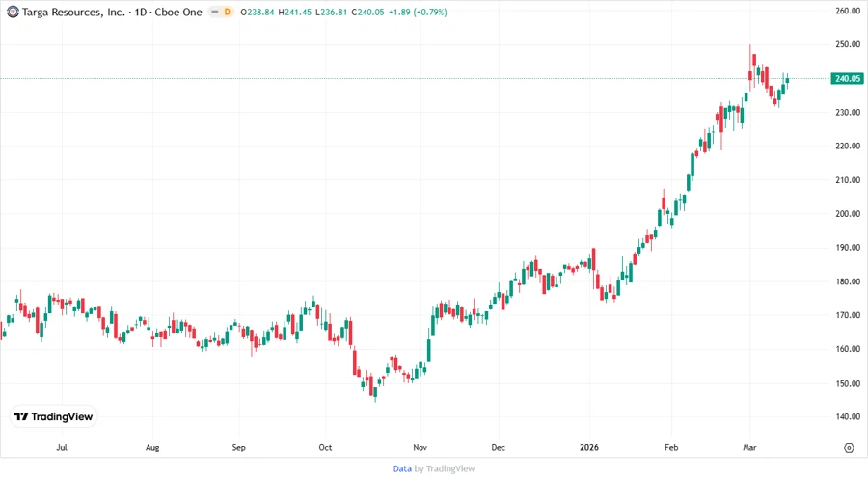Open chart settings gear icon
Screen dimensions: 868x480
849,448
